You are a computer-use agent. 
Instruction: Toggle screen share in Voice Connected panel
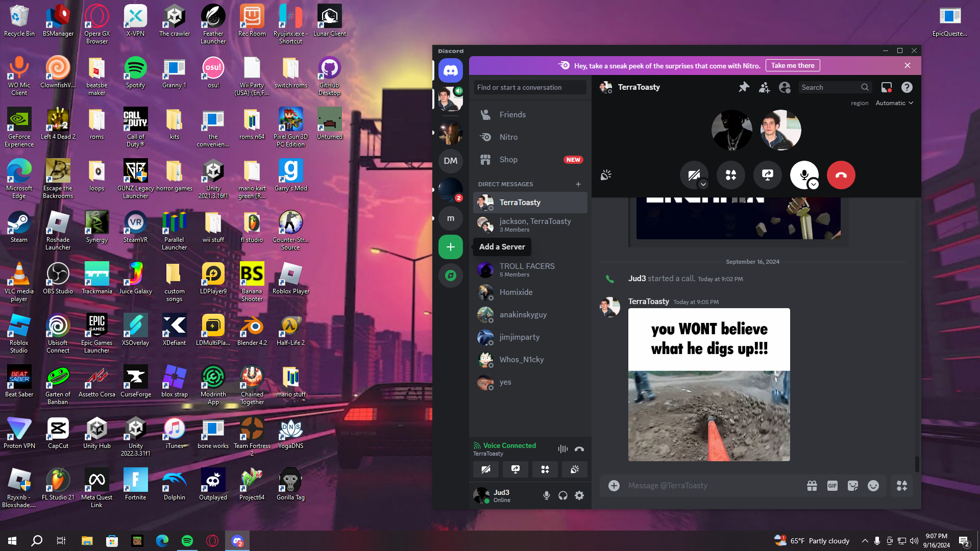click(515, 469)
